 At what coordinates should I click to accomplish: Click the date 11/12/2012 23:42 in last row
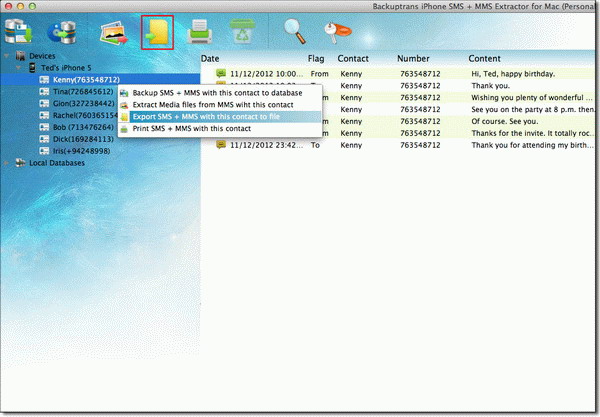266,145
